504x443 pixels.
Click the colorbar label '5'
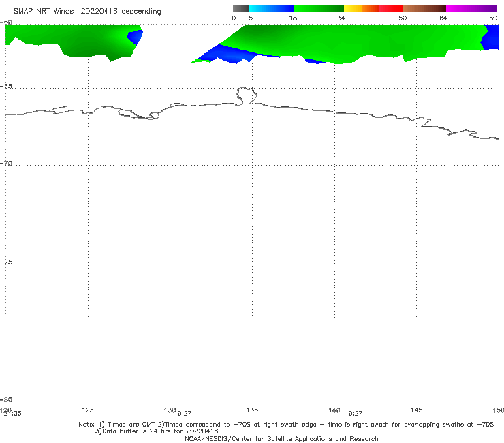251,18
